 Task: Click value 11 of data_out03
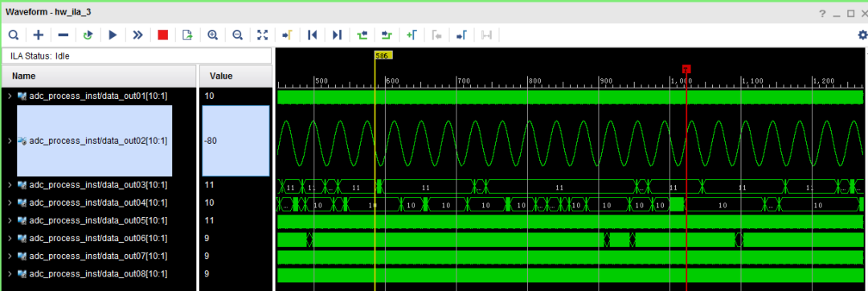209,185
